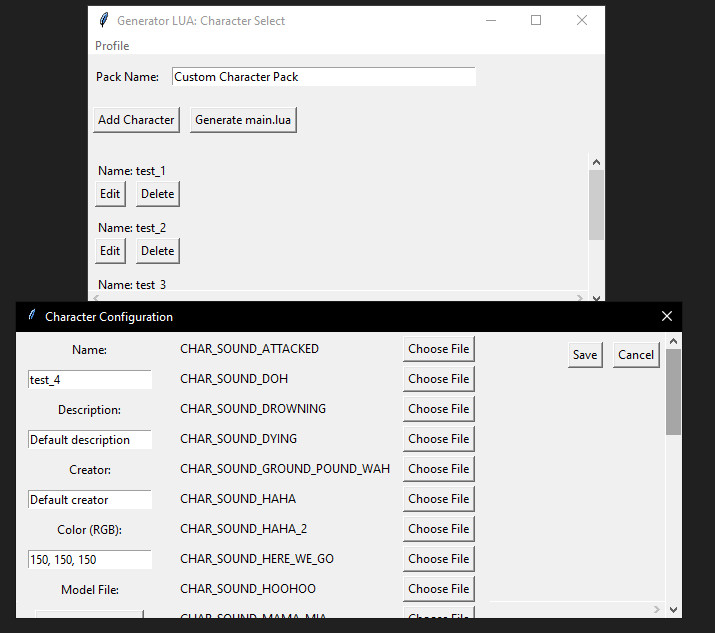The image size is (715, 633).
Task: Choose file for CHAR_SOUND_HERE_WE_GO
Action: 438,559
